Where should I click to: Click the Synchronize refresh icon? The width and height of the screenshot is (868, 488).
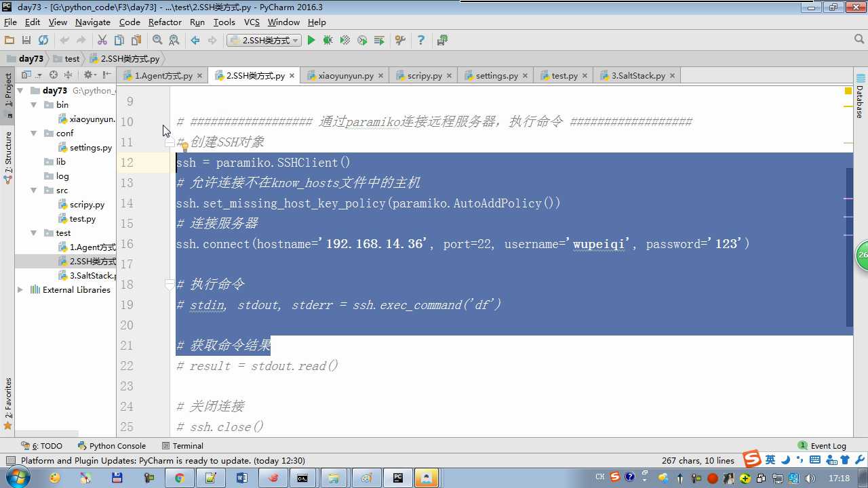pos(43,41)
